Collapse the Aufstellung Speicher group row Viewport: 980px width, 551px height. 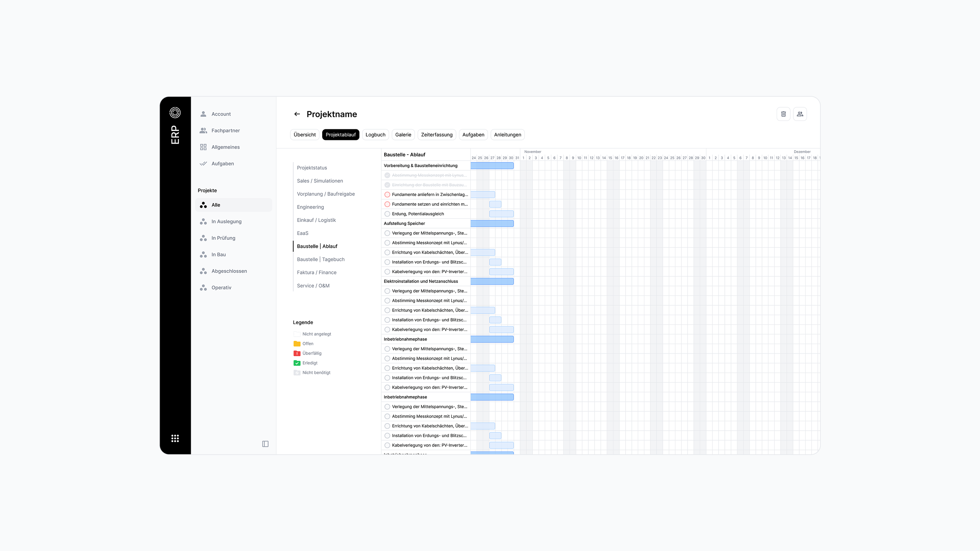[x=404, y=224]
